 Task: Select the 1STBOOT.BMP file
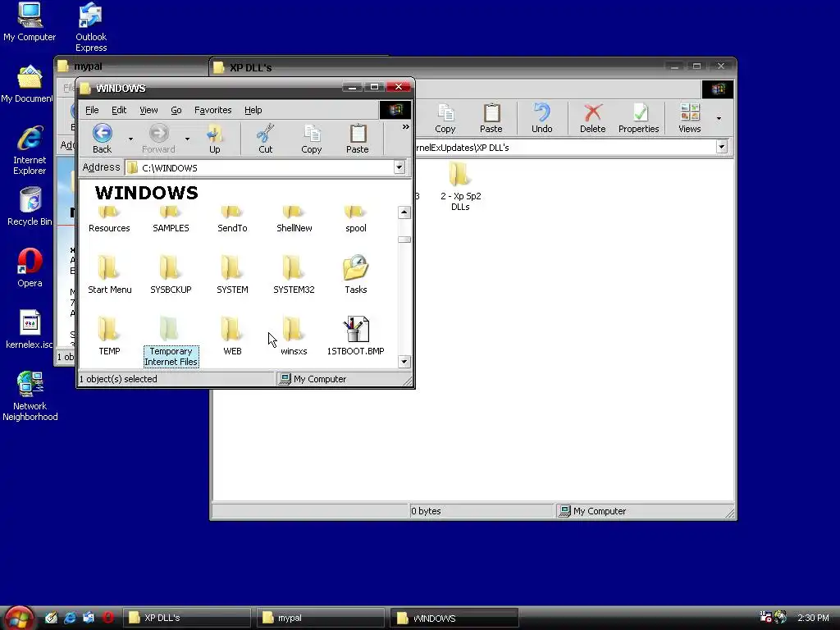[356, 336]
